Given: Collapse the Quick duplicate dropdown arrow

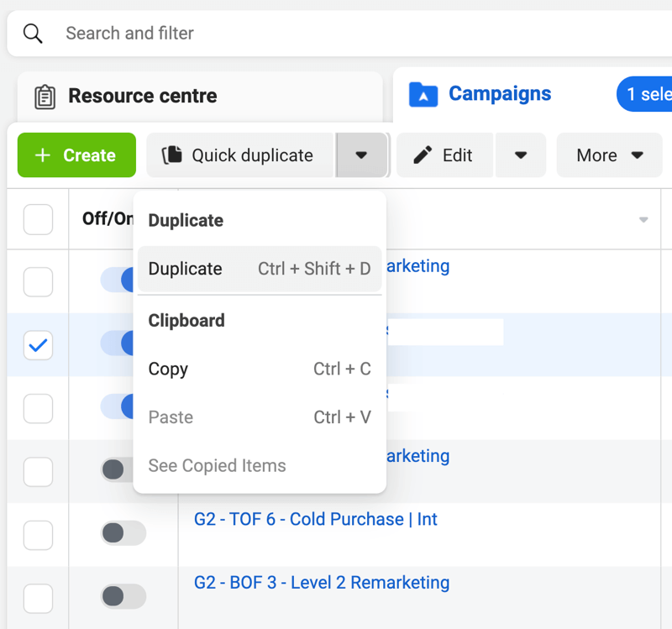Looking at the screenshot, I should pyautogui.click(x=361, y=155).
